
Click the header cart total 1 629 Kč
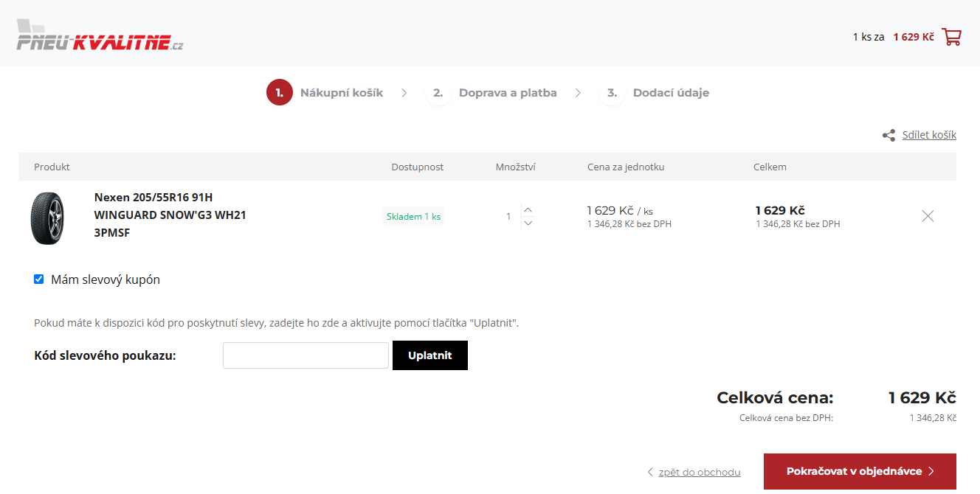(914, 37)
